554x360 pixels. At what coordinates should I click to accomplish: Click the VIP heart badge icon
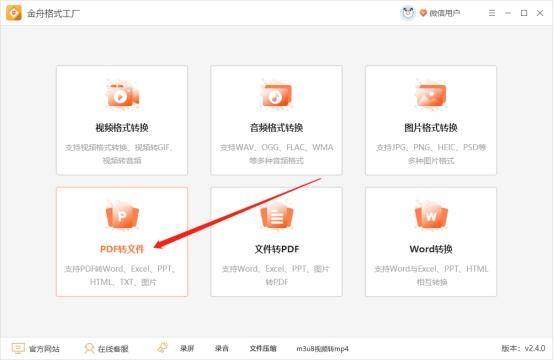(x=423, y=13)
